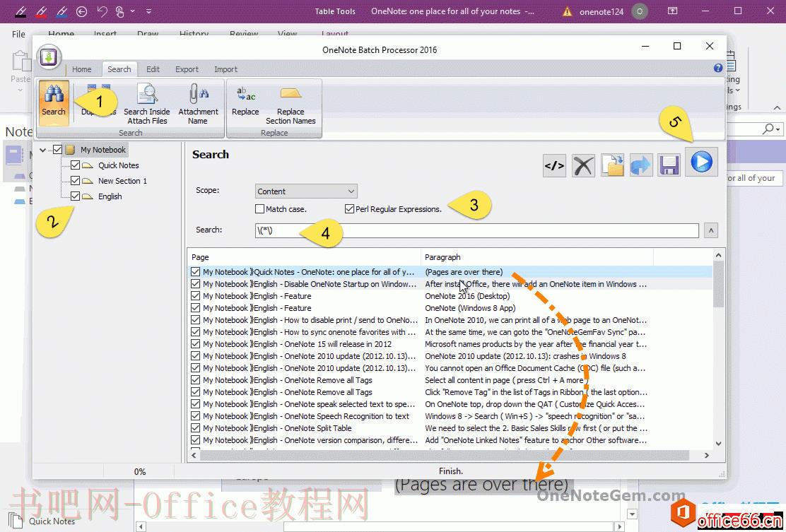This screenshot has width=786, height=532.
Task: Click the HTML code view icon
Action: (x=554, y=165)
